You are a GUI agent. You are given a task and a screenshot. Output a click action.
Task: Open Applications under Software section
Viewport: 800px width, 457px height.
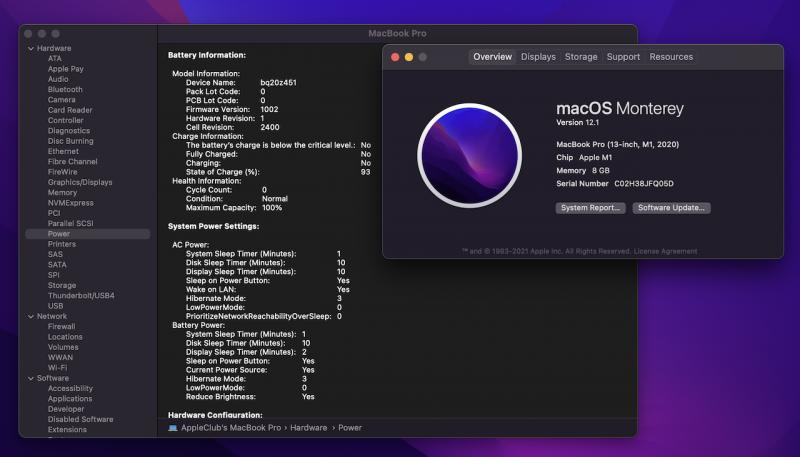coord(70,399)
